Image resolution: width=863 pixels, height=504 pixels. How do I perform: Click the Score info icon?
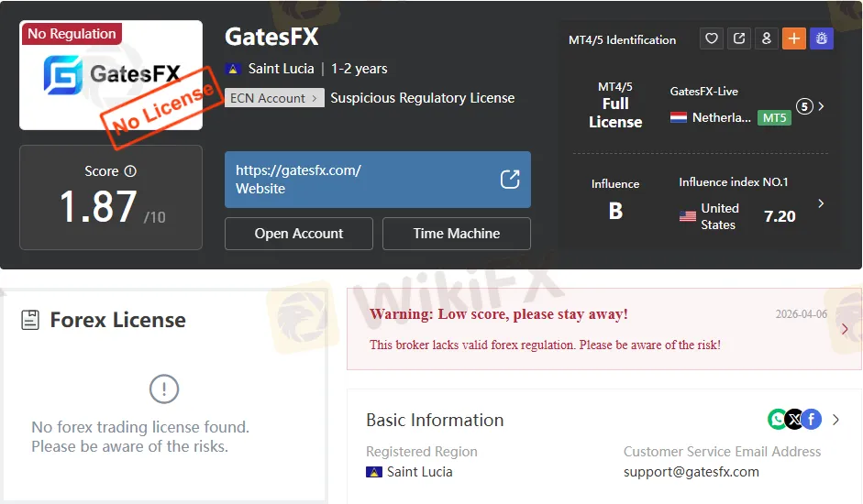click(x=130, y=171)
